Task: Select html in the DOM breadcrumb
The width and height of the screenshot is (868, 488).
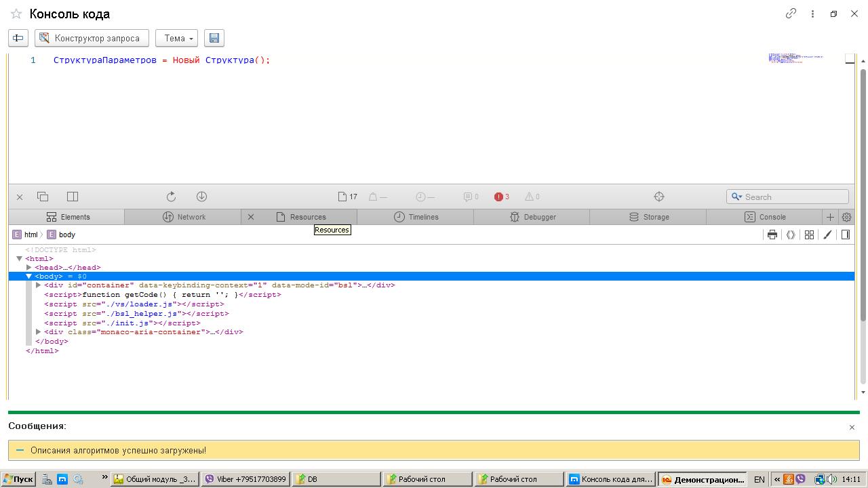Action: coord(25,235)
